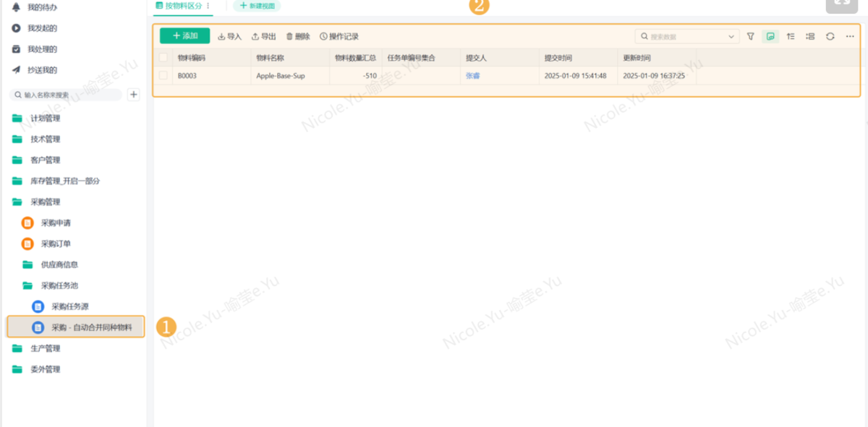Open 抄送我的 with the paper plane icon

[x=35, y=70]
